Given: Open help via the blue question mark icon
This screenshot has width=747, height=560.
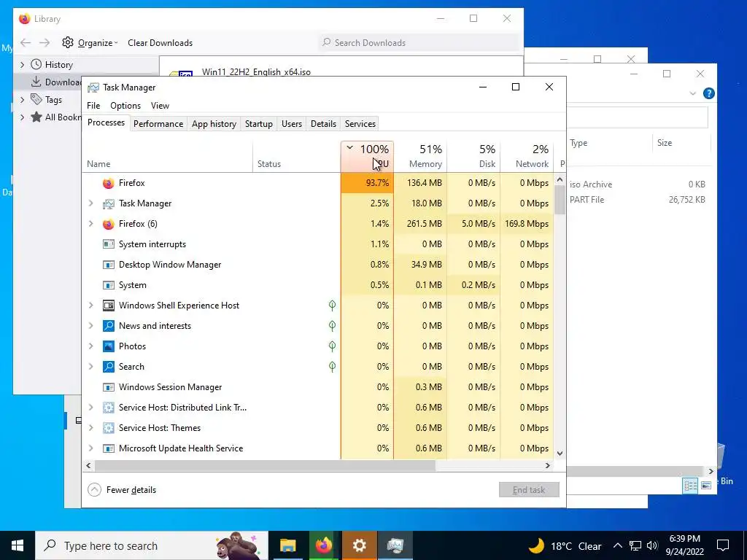Looking at the screenshot, I should tap(709, 93).
